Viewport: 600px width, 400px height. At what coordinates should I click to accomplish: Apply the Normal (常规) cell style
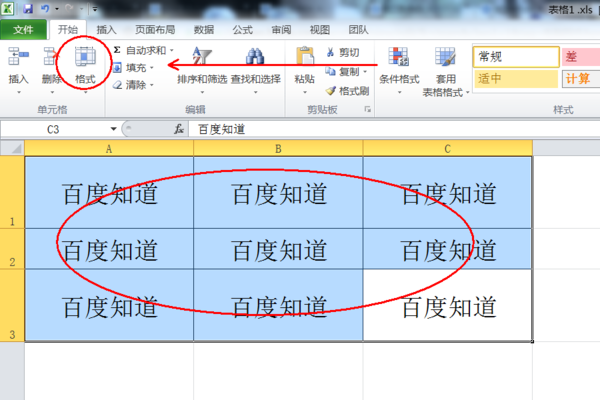click(x=516, y=57)
